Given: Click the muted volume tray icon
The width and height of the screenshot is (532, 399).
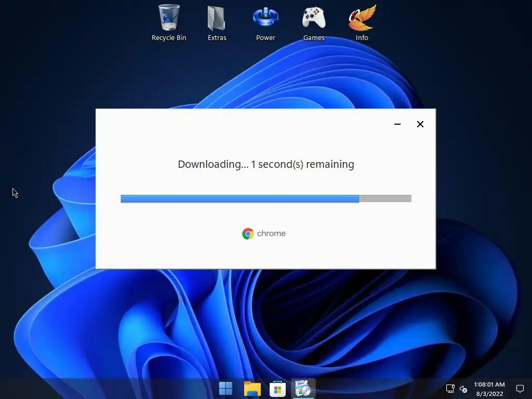Looking at the screenshot, I should pos(463,389).
